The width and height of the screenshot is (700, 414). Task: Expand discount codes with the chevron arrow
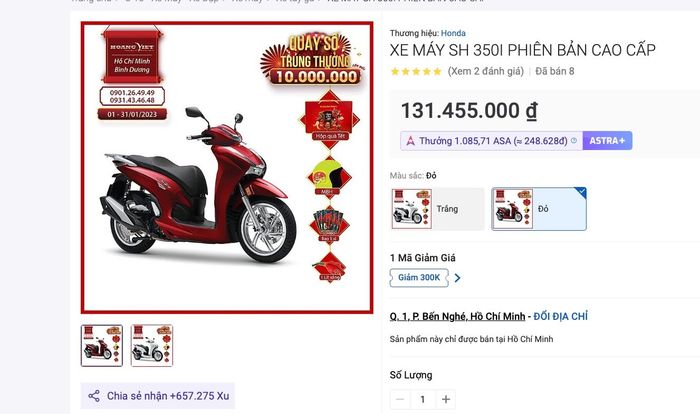pyautogui.click(x=457, y=278)
